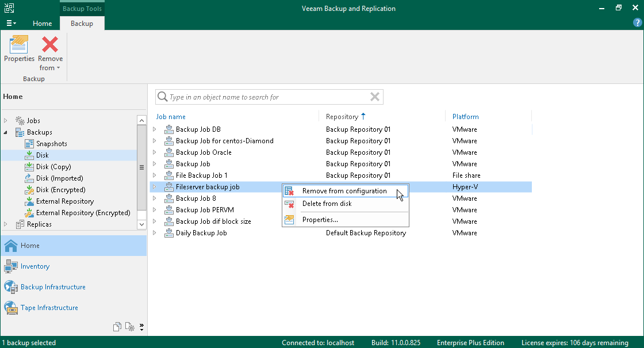Image resolution: width=644 pixels, height=348 pixels.
Task: Click the External Repository tree icon
Action: coord(29,201)
